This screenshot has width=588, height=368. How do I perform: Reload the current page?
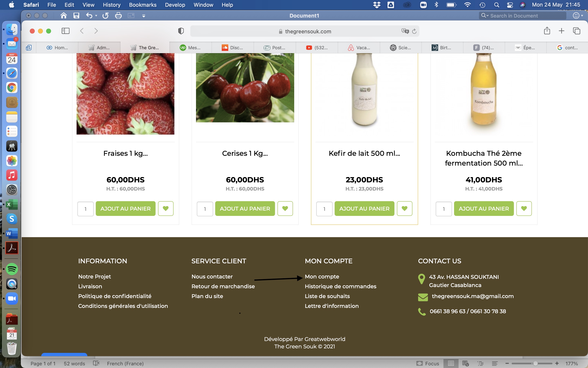(414, 31)
